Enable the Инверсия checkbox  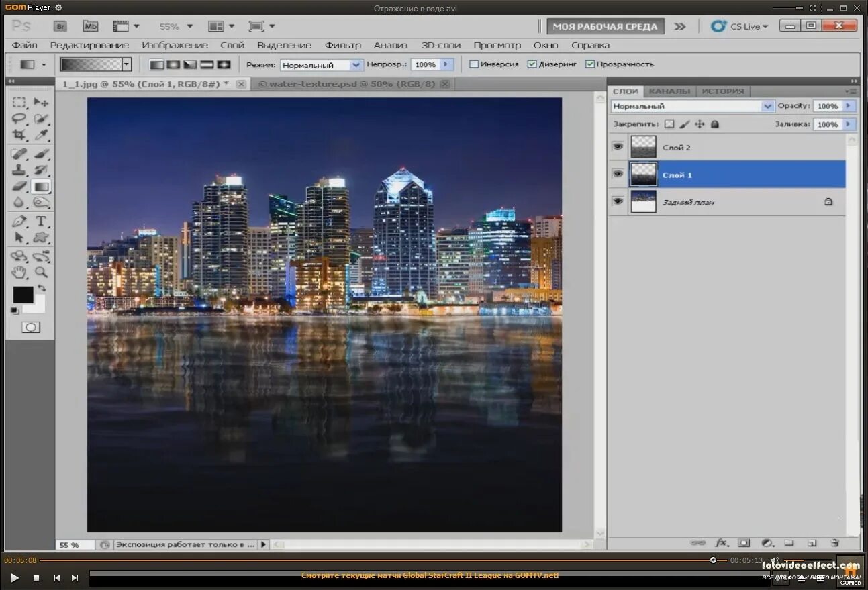click(x=474, y=64)
